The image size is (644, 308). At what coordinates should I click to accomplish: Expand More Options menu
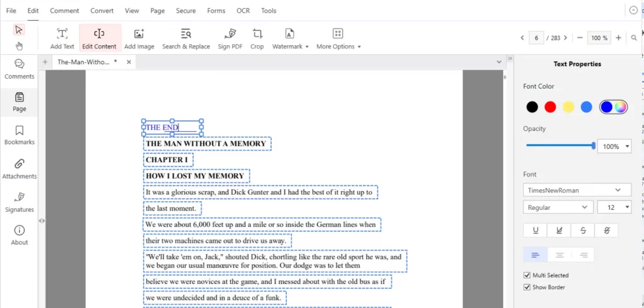coord(338,38)
